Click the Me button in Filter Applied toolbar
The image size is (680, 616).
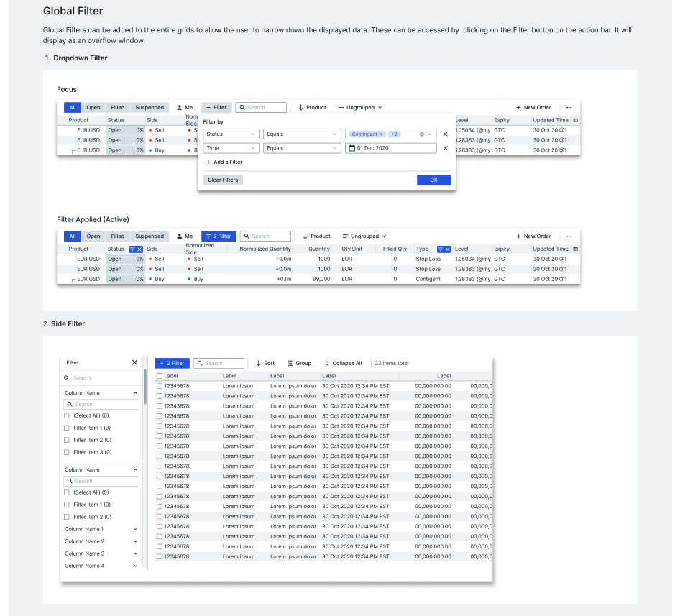coord(185,236)
